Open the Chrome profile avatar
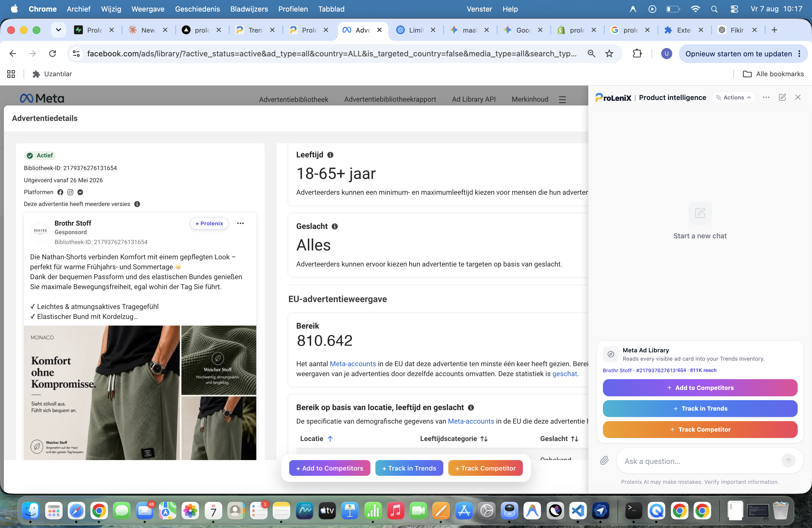Viewport: 812px width, 528px height. [666, 54]
